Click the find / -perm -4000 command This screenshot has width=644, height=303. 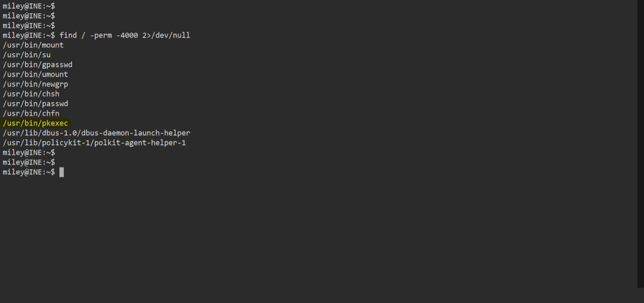point(99,35)
